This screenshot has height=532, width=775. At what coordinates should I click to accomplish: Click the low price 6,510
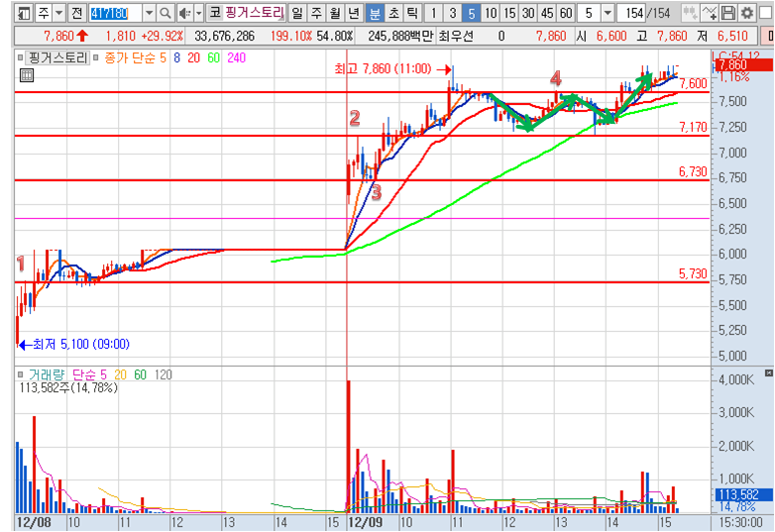[x=732, y=36]
